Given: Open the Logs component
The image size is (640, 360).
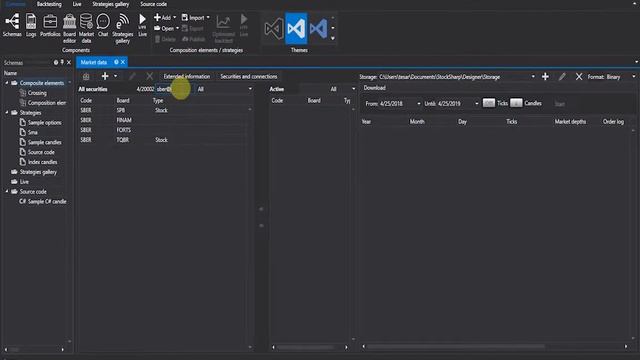Looking at the screenshot, I should pos(31,25).
